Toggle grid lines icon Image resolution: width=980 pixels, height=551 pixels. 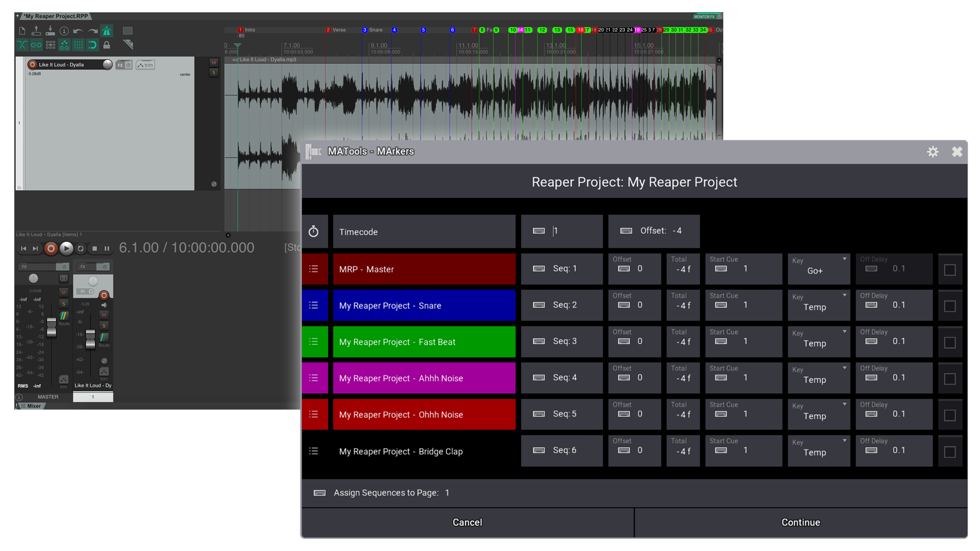pos(78,45)
